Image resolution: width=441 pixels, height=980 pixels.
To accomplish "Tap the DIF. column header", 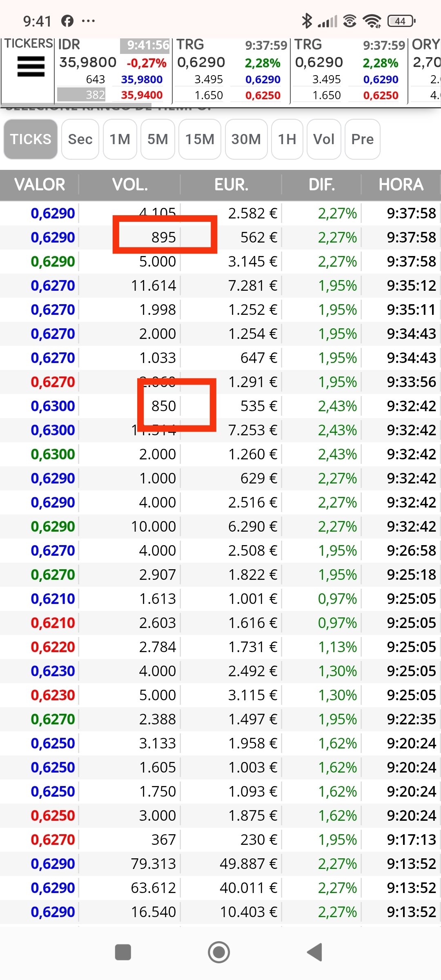I will (321, 185).
